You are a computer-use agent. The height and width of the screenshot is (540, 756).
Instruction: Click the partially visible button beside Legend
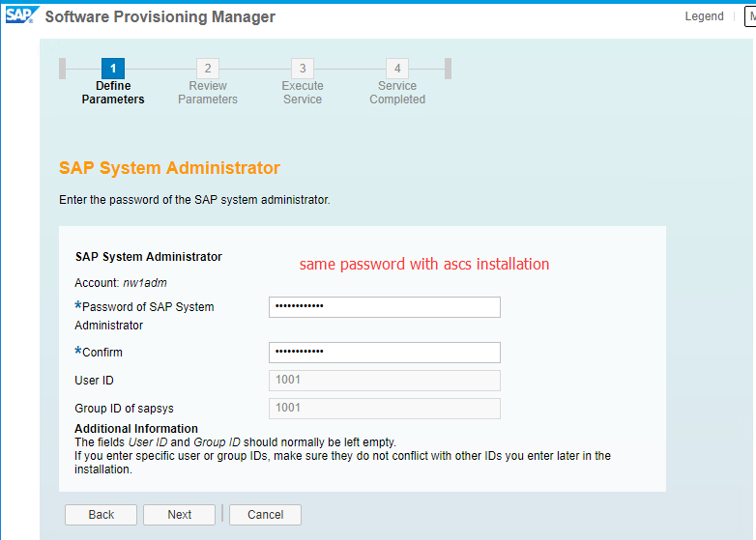(x=750, y=16)
